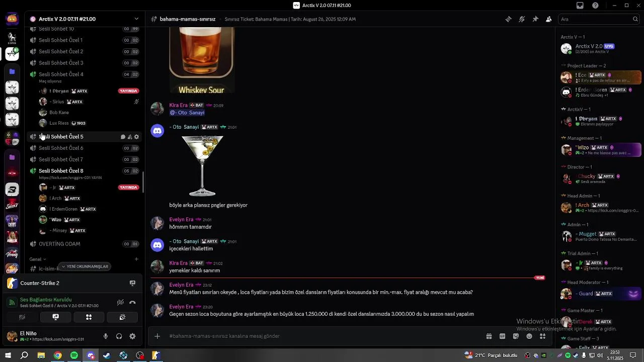Open user settings gear next to El Niño
644x362 pixels.
[132, 336]
